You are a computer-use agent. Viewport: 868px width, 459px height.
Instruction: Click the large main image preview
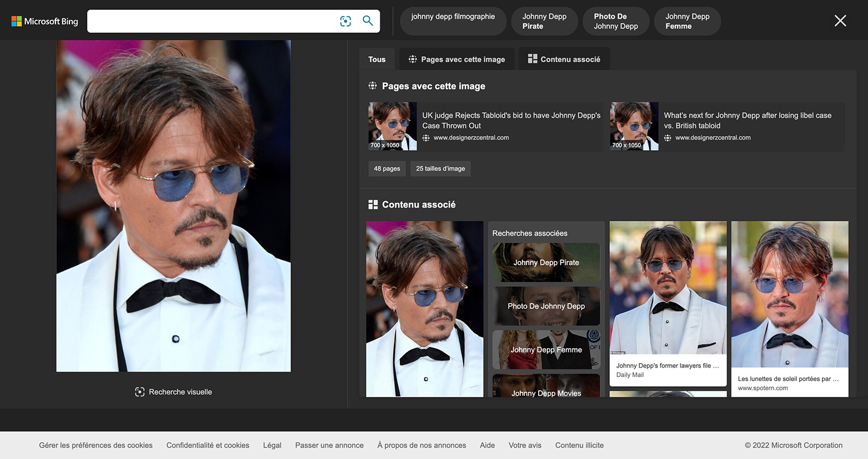click(174, 206)
